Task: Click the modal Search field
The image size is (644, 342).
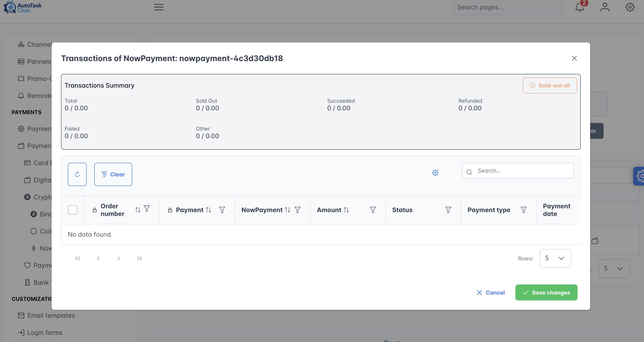Action: point(518,171)
